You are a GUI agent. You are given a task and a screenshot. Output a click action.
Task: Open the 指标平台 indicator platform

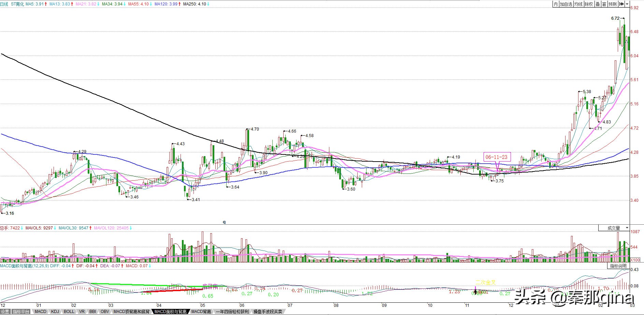[x=21, y=312]
